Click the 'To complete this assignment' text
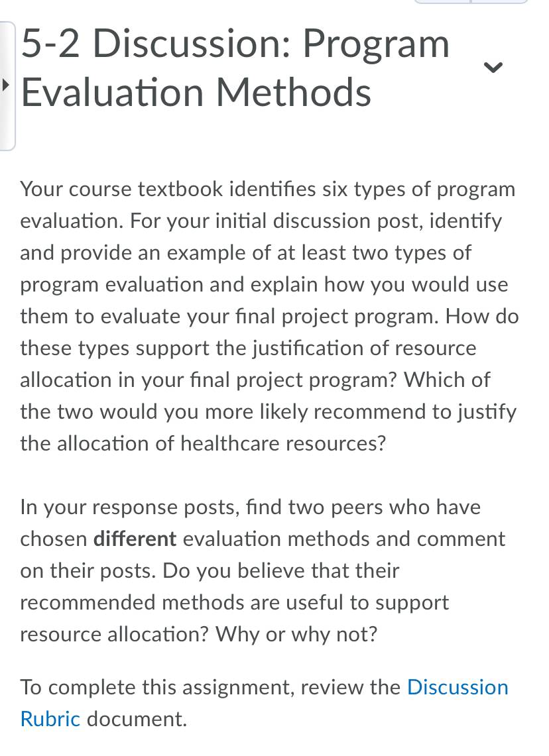Image resolution: width=549 pixels, height=756 pixels. (157, 688)
